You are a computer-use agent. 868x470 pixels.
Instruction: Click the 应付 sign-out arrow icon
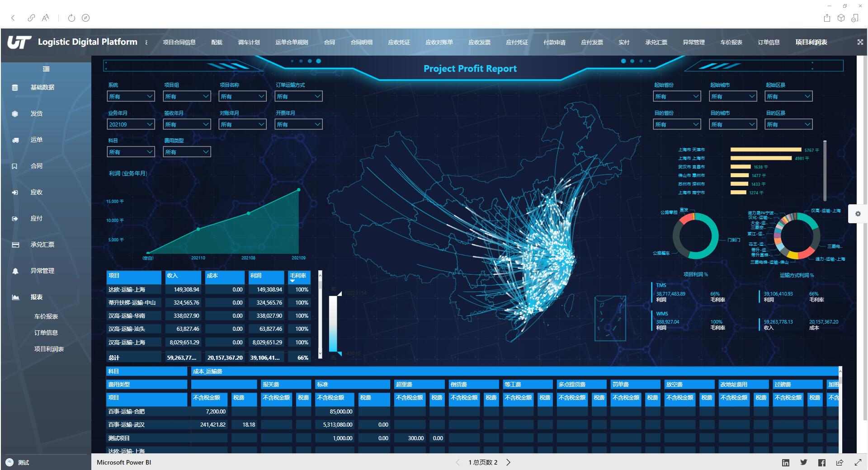pos(15,218)
